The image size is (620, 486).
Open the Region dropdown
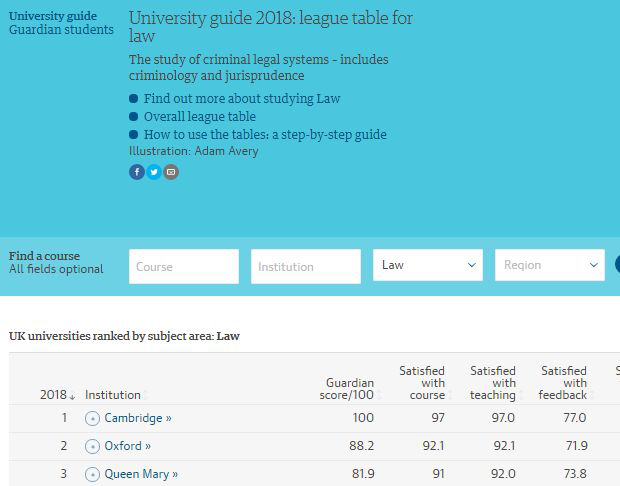[549, 266]
